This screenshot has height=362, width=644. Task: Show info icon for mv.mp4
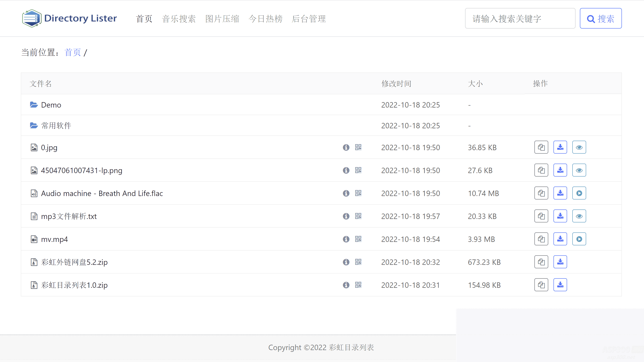tap(346, 239)
